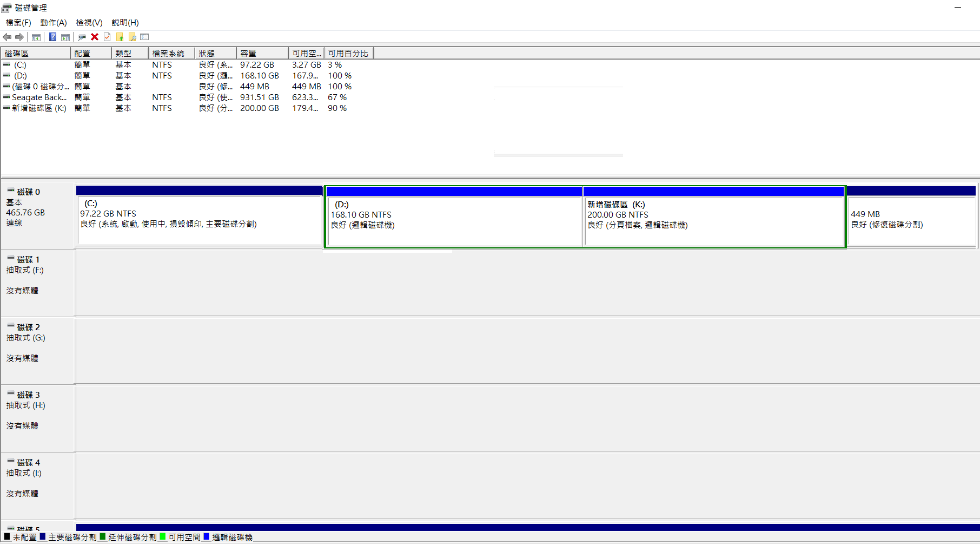Click the Forward arrow toolbar icon
This screenshot has width=980, height=544.
19,37
